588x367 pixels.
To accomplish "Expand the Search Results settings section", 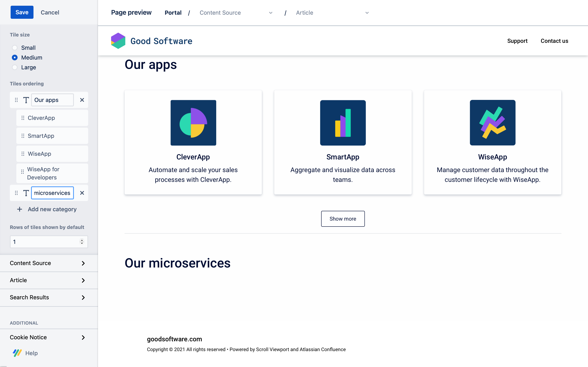I will (49, 297).
